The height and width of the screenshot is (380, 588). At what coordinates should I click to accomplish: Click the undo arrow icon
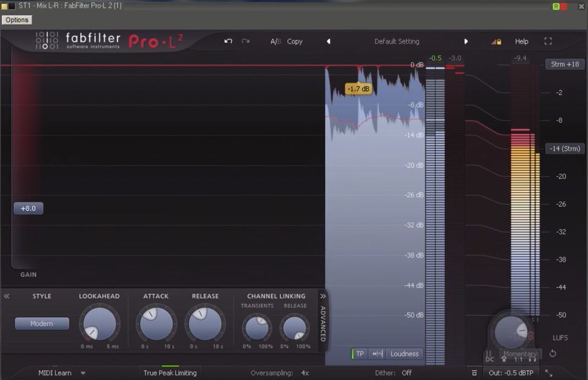pyautogui.click(x=228, y=41)
